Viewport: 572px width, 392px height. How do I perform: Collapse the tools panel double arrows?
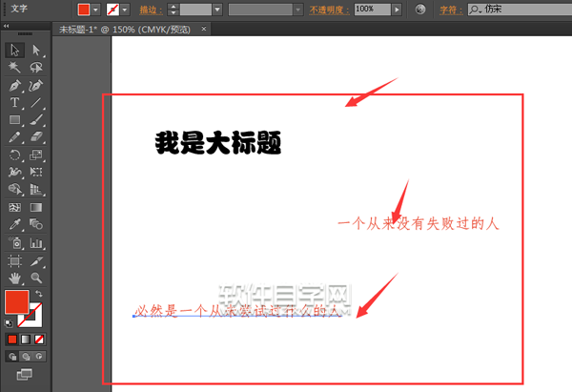[7, 26]
